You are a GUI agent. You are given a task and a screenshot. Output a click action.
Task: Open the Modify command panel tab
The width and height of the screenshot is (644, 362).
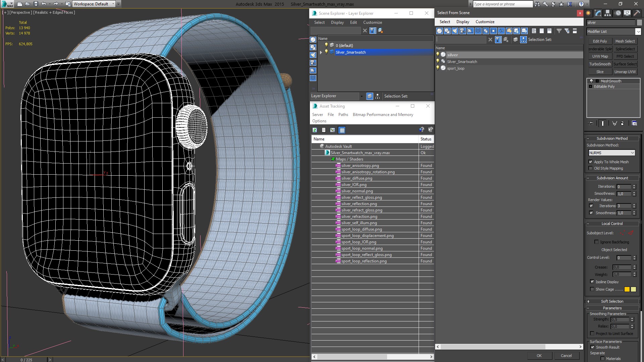pos(598,13)
